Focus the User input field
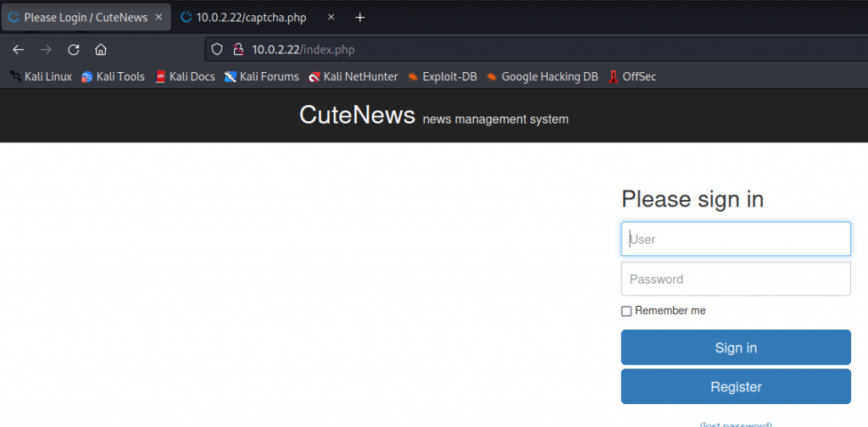 736,239
